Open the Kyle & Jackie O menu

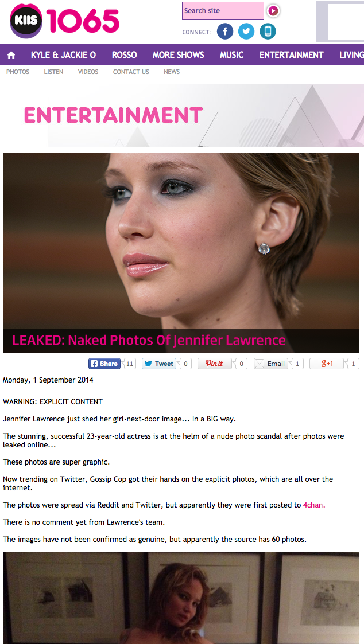(x=63, y=55)
